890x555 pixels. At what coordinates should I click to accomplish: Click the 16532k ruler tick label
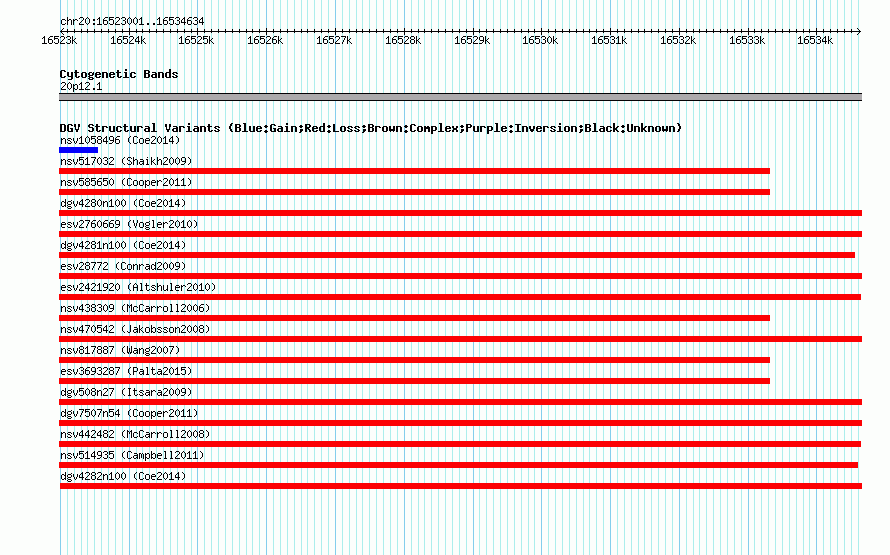point(678,41)
